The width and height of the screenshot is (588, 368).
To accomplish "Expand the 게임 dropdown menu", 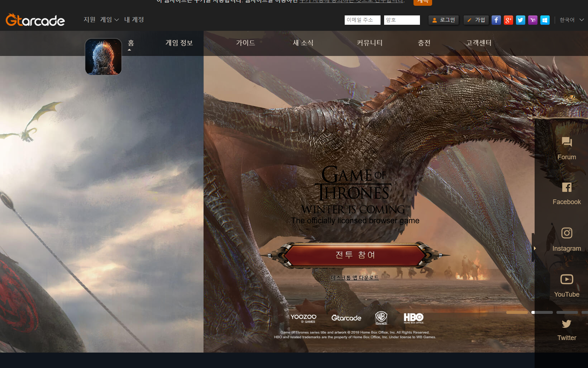I will [x=109, y=20].
